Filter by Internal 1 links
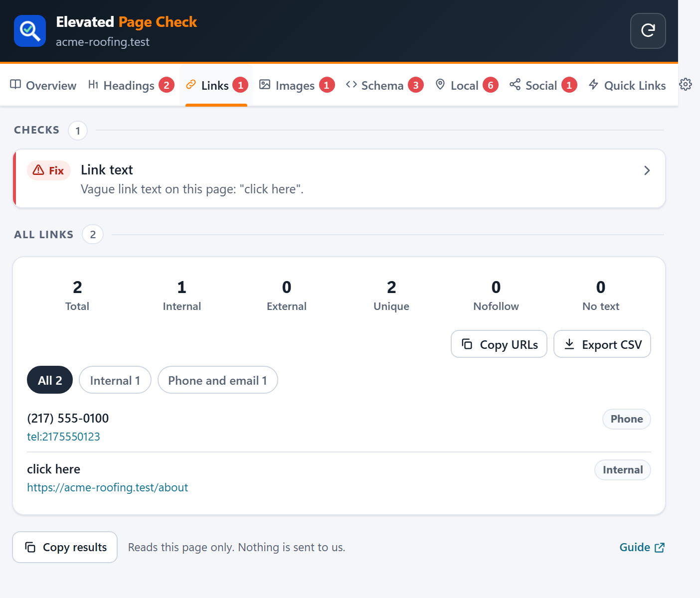Viewport: 700px width, 598px height. (x=115, y=380)
